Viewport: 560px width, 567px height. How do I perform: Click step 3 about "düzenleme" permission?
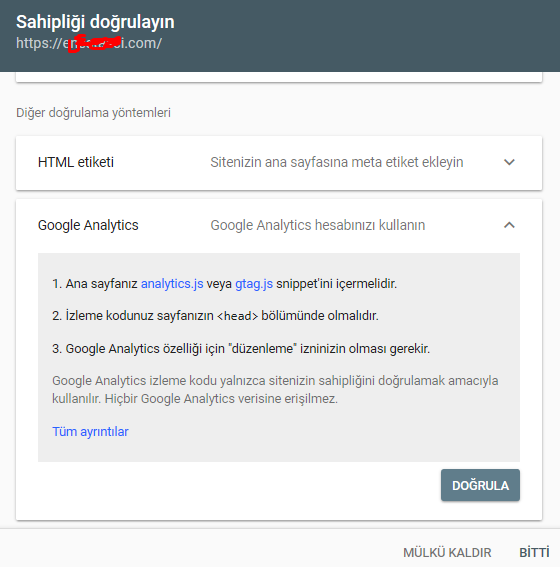click(x=241, y=349)
